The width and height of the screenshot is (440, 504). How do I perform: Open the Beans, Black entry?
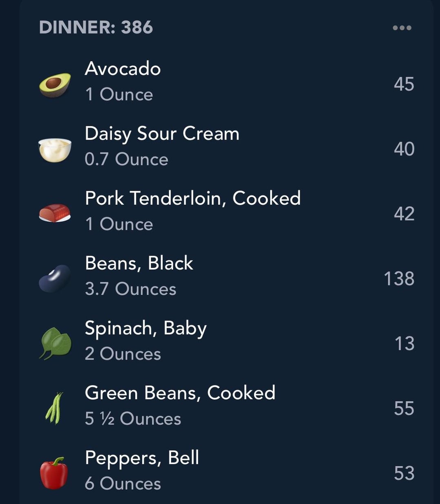click(x=139, y=263)
